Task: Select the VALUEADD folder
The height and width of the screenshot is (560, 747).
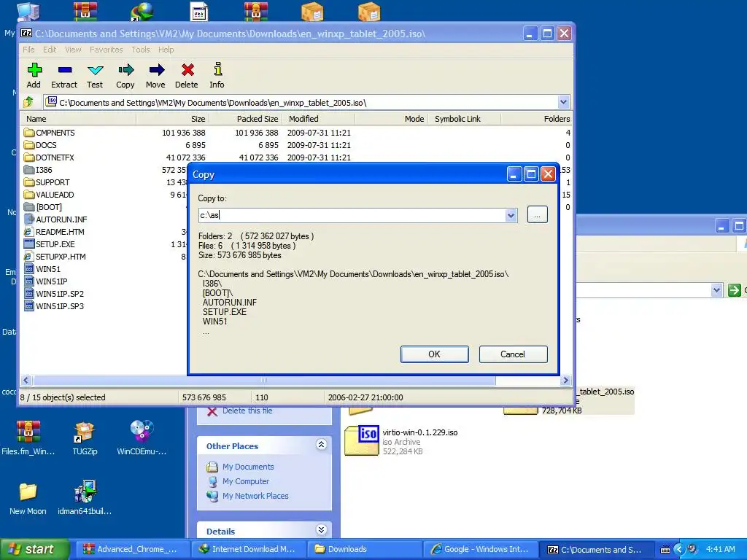Action: point(49,195)
